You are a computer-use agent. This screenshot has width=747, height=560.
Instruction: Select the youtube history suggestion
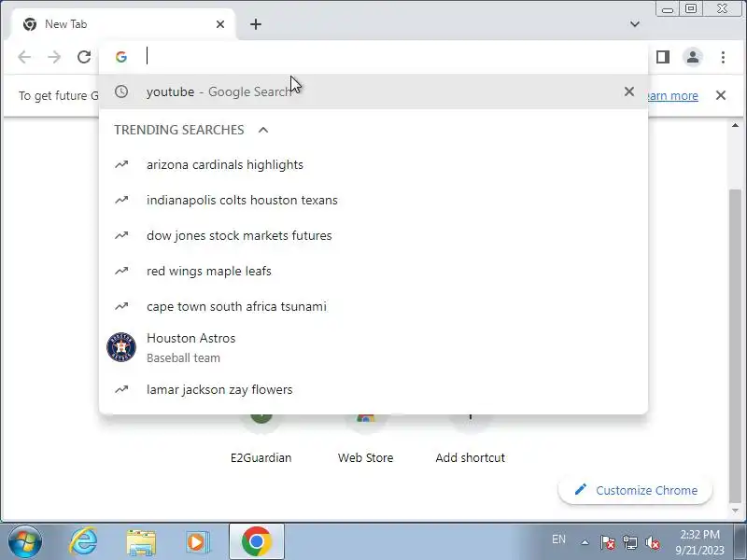pos(373,91)
